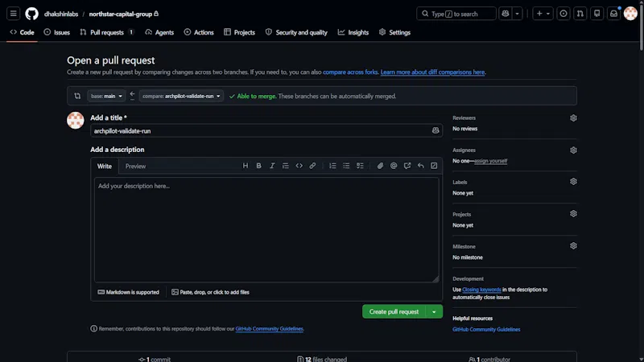
Task: Add a bulleted list
Action: click(346, 166)
